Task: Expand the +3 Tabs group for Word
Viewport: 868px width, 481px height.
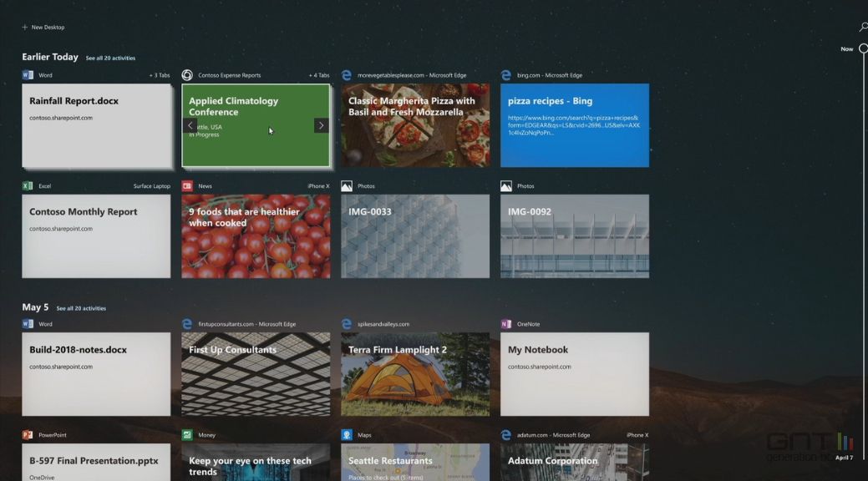Action: click(160, 75)
